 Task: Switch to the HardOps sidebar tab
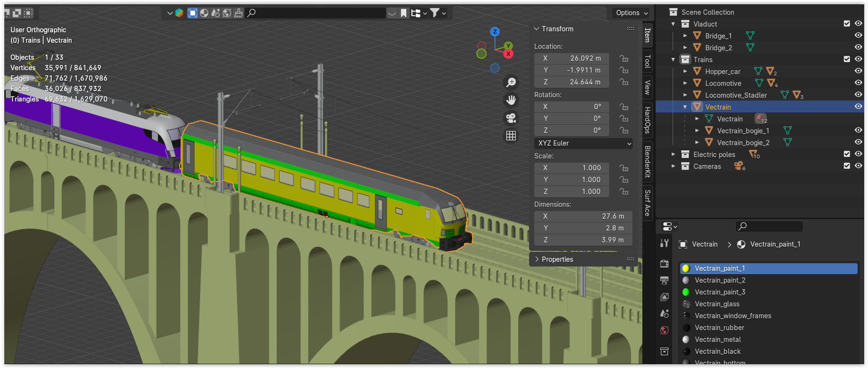click(x=648, y=120)
